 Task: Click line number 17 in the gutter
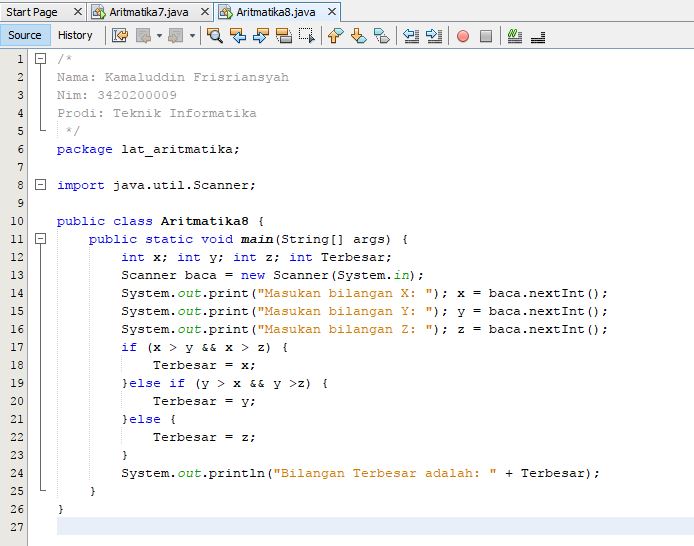[17, 347]
